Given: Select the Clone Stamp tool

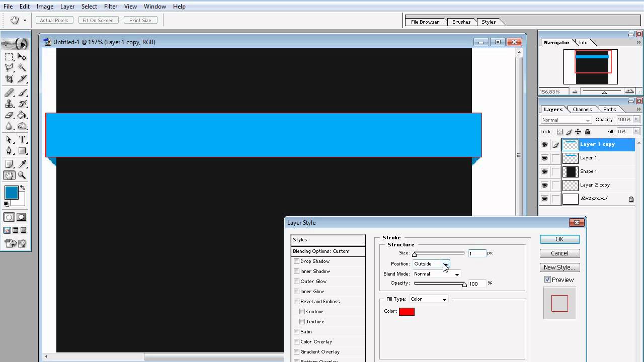Looking at the screenshot, I should tap(9, 104).
